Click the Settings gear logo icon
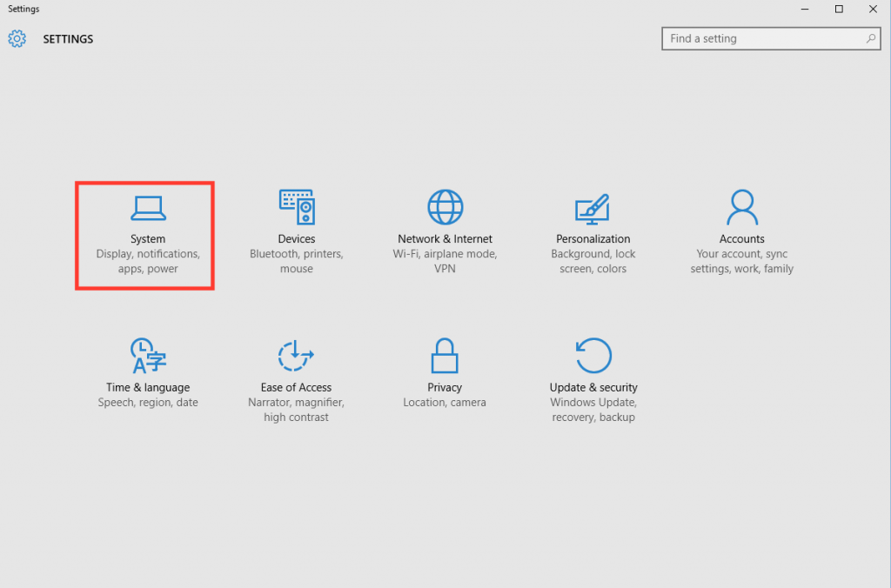The width and height of the screenshot is (891, 588). click(x=17, y=38)
